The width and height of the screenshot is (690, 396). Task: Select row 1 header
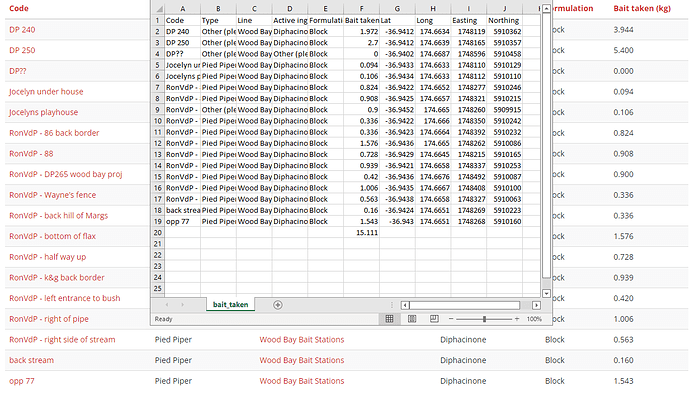pos(158,20)
